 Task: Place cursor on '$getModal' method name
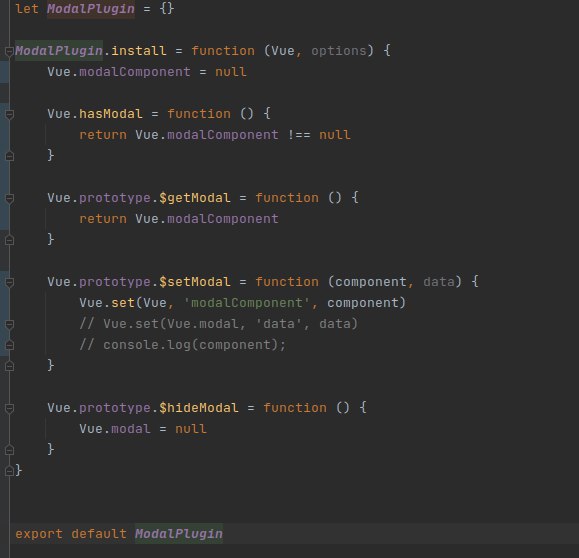195,198
